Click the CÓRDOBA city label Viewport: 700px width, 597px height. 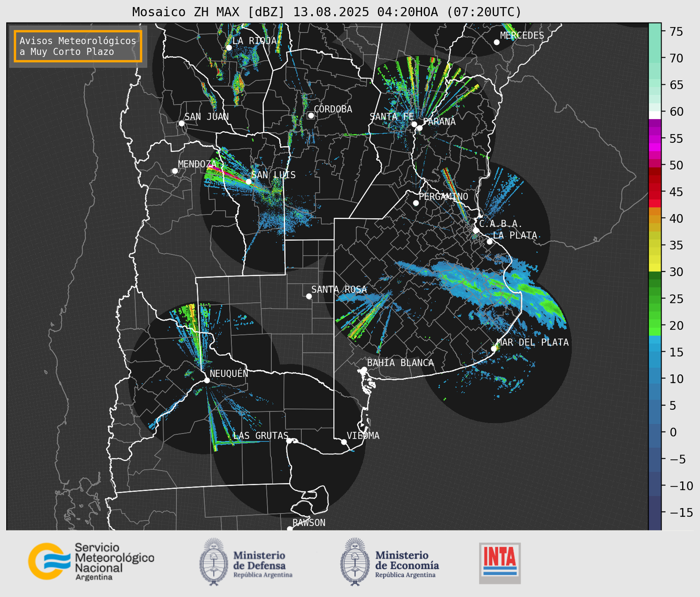pyautogui.click(x=333, y=109)
